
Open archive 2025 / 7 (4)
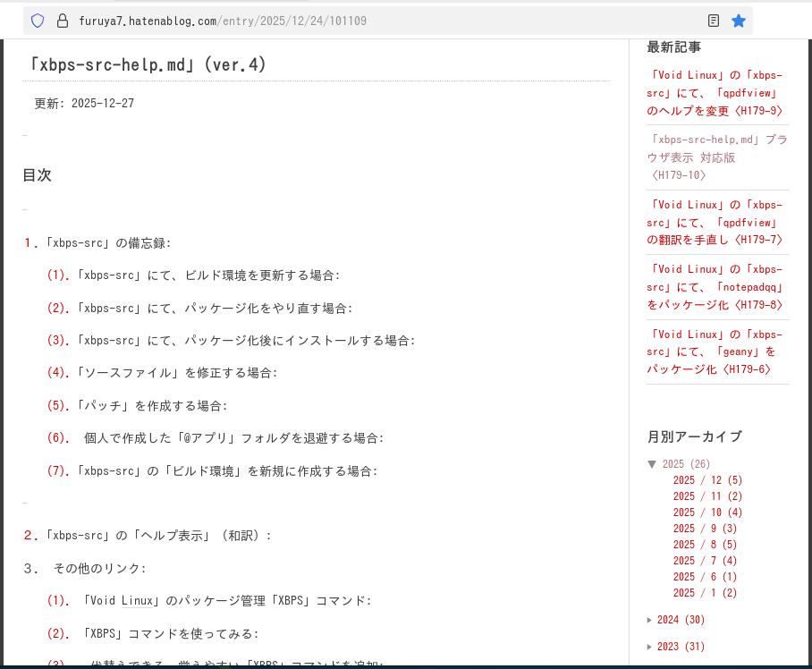click(705, 560)
